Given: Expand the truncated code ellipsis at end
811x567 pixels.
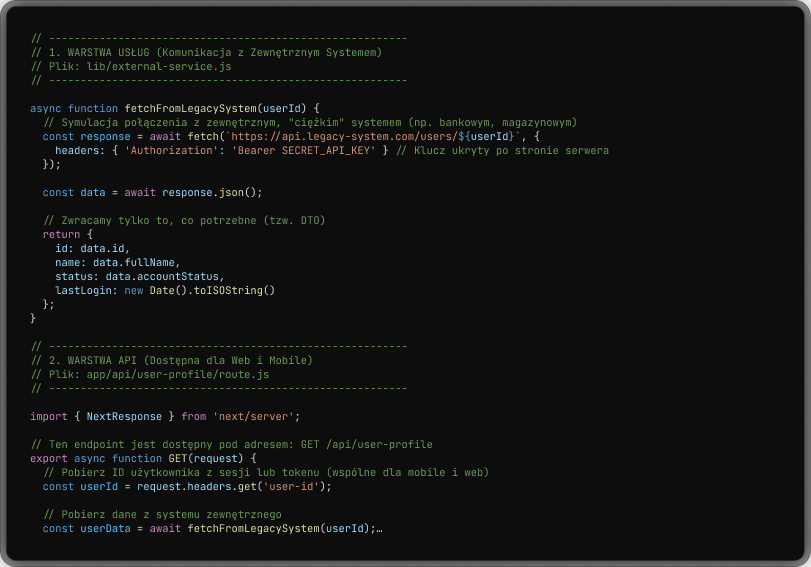Looking at the screenshot, I should (379, 528).
